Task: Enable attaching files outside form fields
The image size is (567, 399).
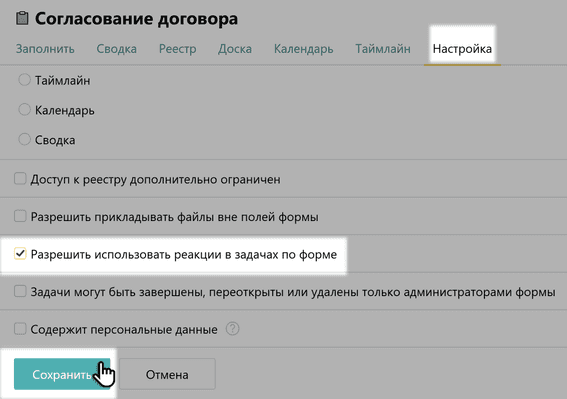Action: point(20,216)
